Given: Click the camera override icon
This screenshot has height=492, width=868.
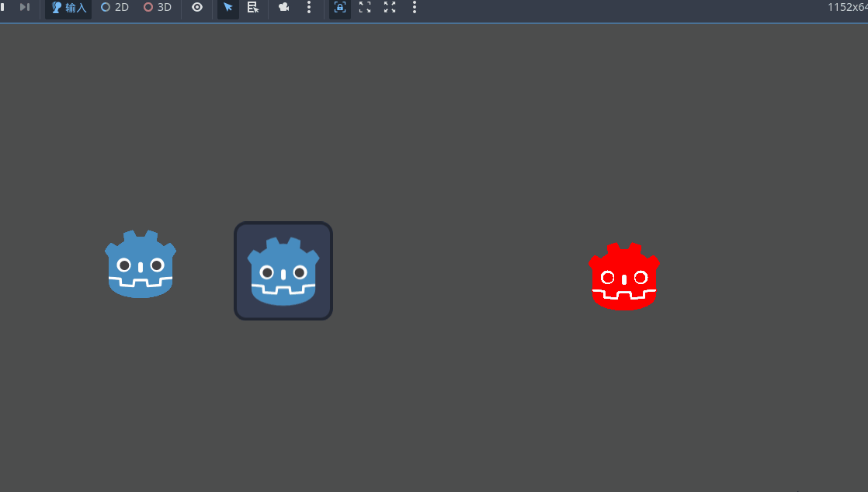Looking at the screenshot, I should (x=284, y=7).
